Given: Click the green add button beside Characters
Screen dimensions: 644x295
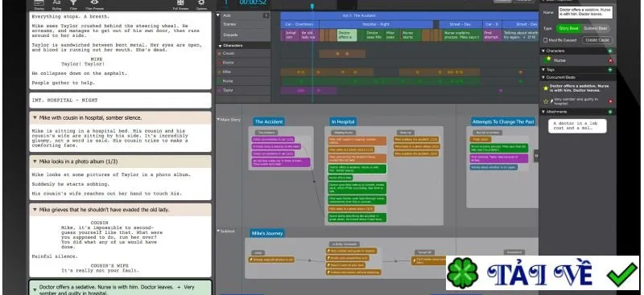Looking at the screenshot, I should [x=610, y=51].
